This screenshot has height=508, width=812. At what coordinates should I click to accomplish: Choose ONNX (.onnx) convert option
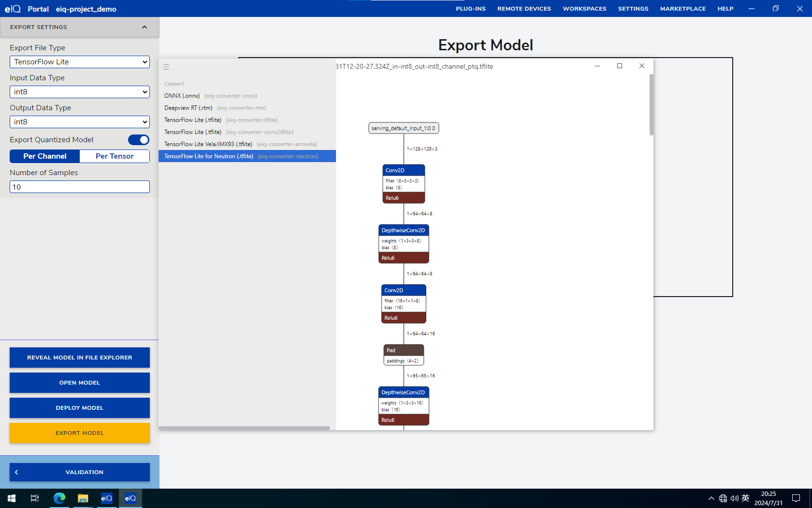click(247, 96)
